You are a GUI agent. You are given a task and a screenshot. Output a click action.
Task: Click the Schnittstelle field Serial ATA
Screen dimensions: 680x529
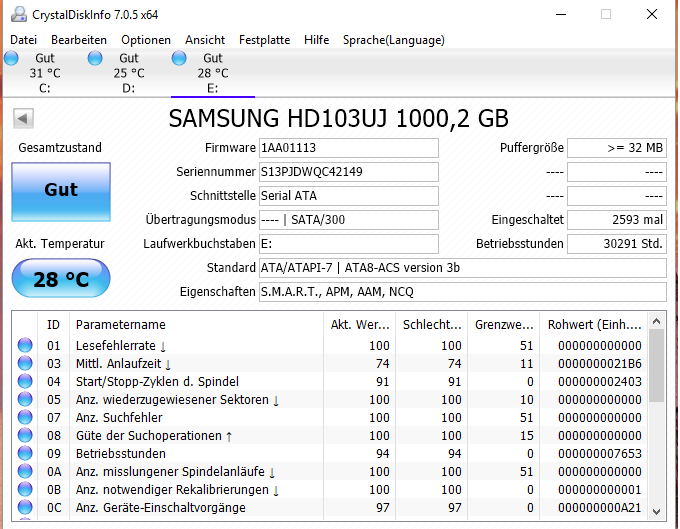tap(349, 196)
